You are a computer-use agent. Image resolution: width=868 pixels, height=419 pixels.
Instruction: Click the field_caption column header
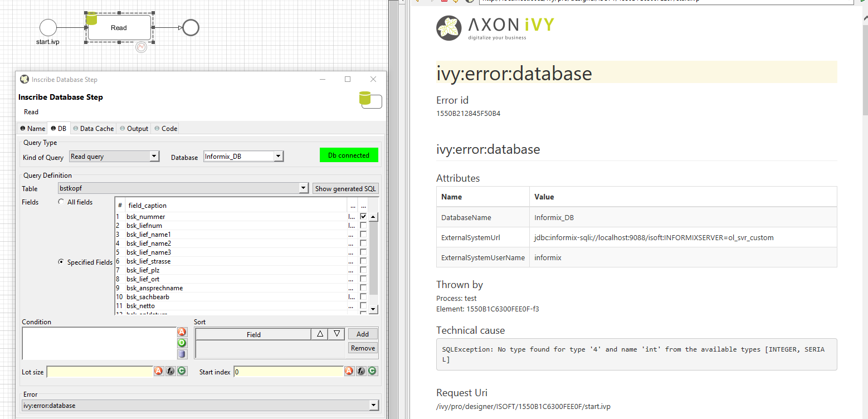pos(236,205)
